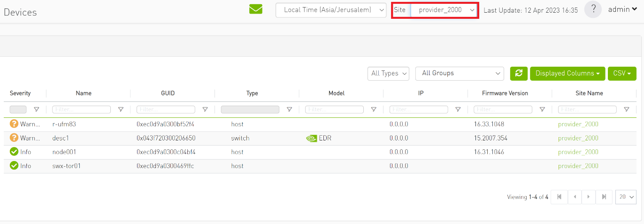Image resolution: width=644 pixels, height=224 pixels.
Task: Click the CSV export button
Action: pos(622,73)
